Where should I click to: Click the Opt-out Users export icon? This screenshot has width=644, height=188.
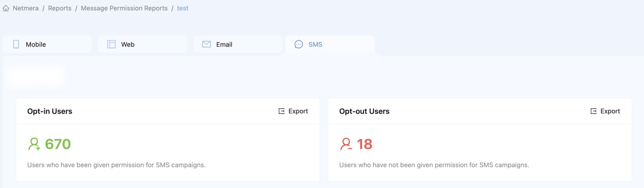(x=593, y=111)
